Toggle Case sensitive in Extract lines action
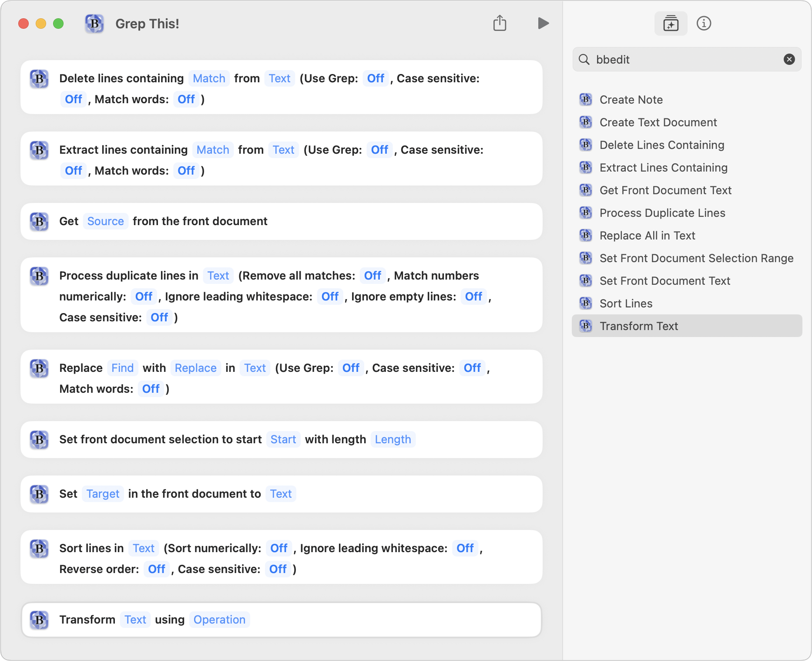 coord(74,171)
